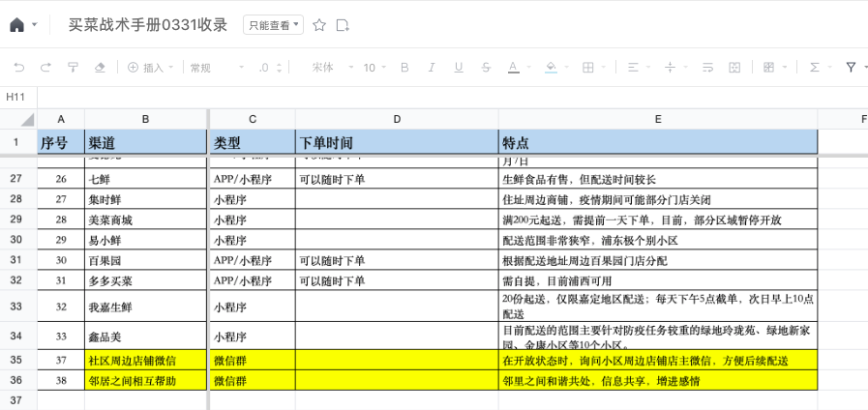Open the cell borders tool
The image size is (868, 410).
click(588, 68)
